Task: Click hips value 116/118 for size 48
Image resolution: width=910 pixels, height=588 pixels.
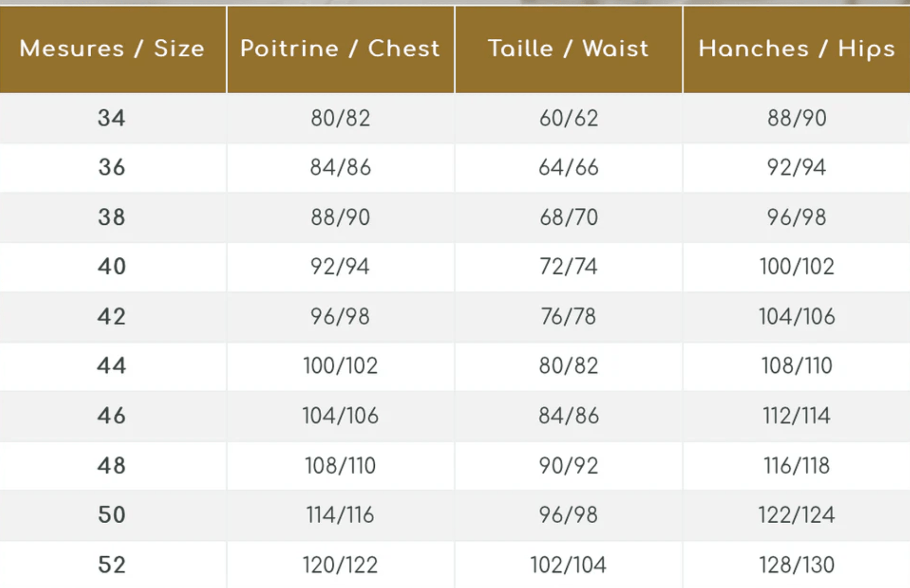Action: pyautogui.click(x=797, y=466)
